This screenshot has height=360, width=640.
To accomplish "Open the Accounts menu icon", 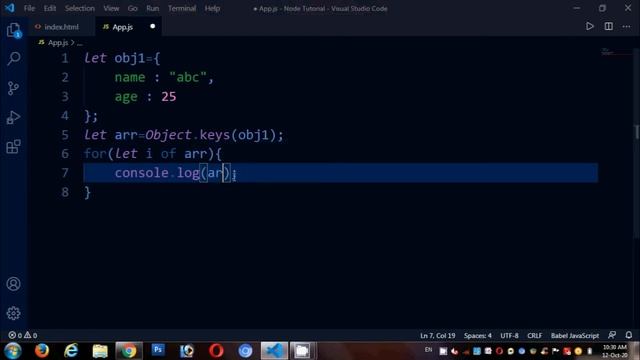I will [13, 284].
